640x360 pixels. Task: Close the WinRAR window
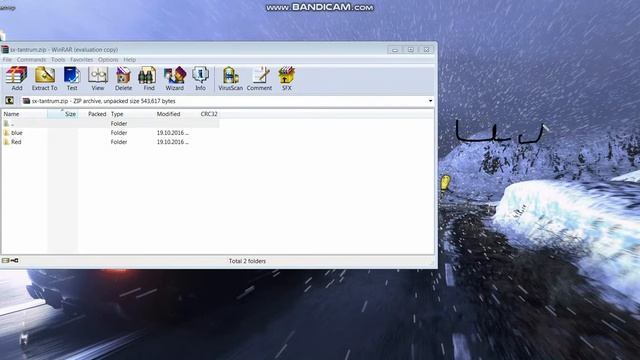(x=427, y=50)
